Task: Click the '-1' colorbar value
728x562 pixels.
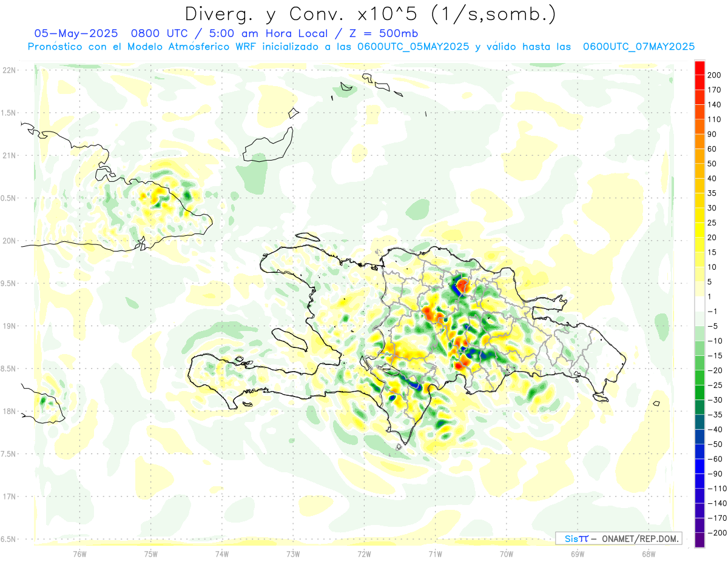Action: (x=712, y=311)
